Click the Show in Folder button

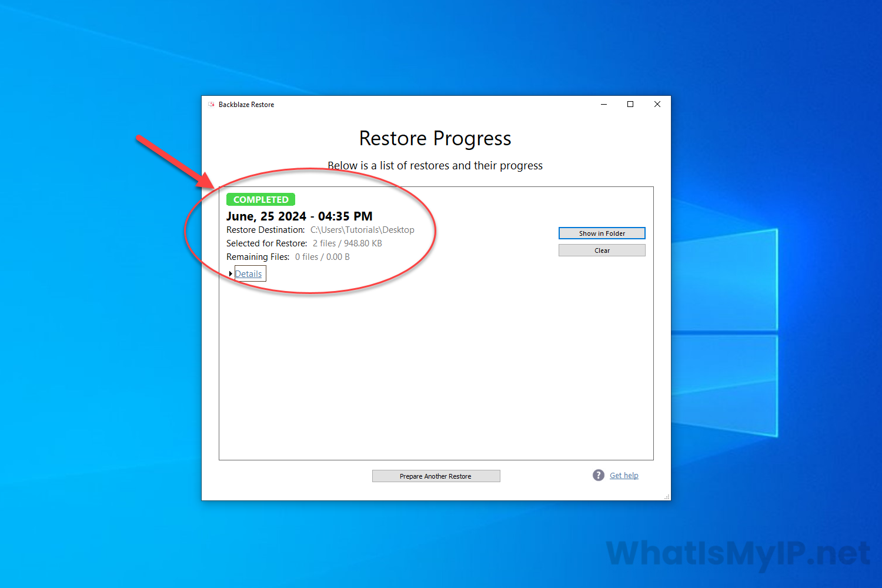602,233
